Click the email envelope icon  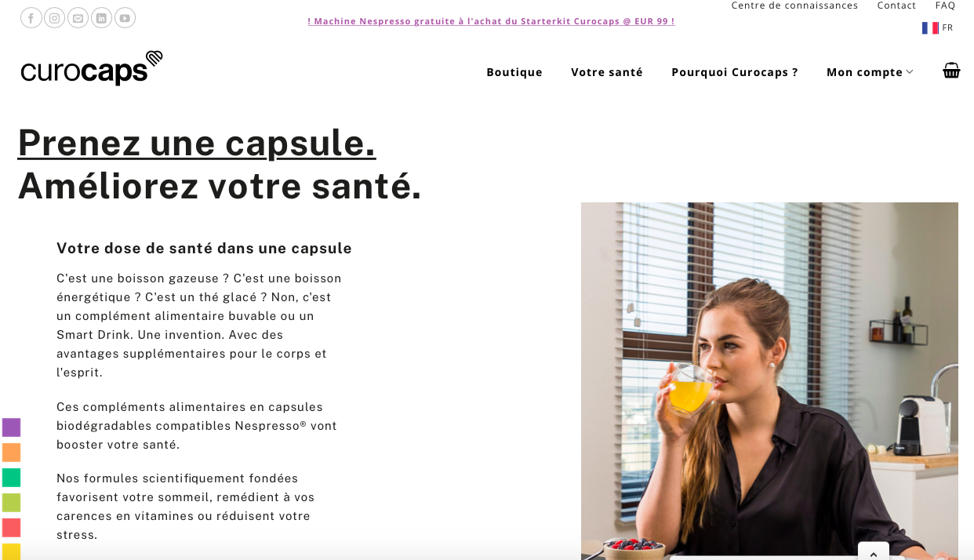(x=78, y=17)
